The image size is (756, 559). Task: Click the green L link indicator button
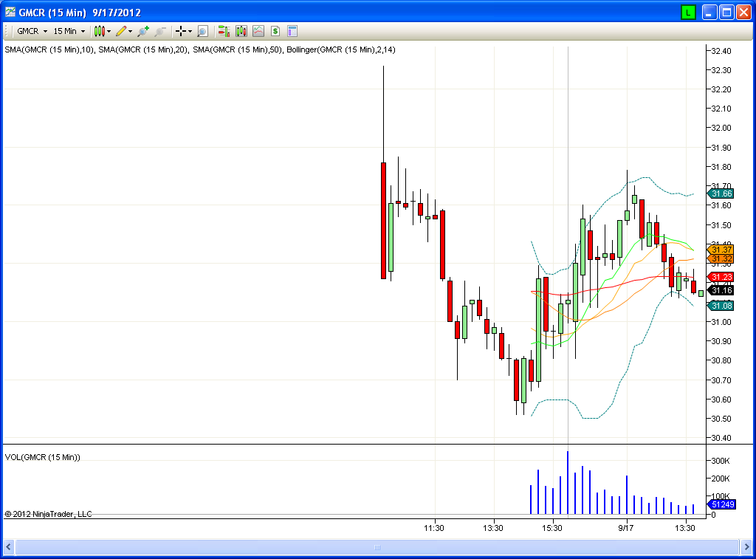click(x=688, y=13)
